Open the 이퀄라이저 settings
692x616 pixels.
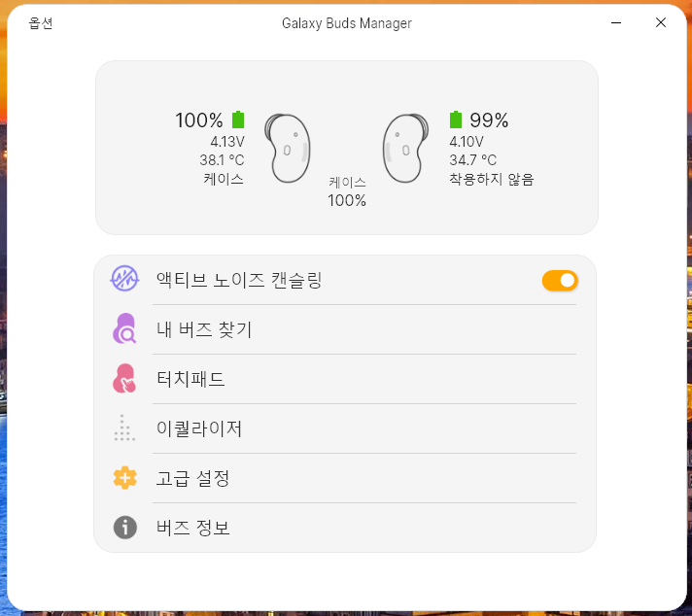pyautogui.click(x=199, y=428)
